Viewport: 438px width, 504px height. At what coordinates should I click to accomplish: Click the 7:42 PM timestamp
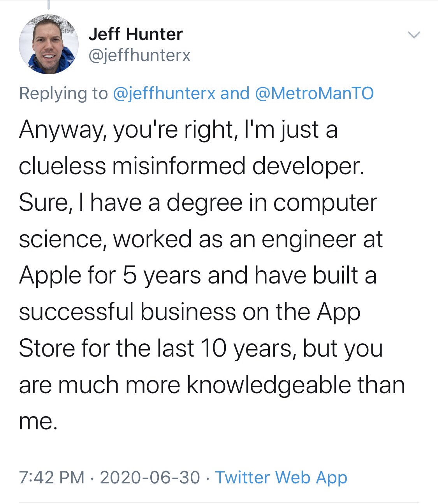(51, 477)
